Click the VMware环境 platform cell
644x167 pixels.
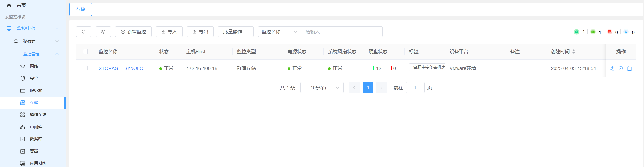[x=463, y=68]
